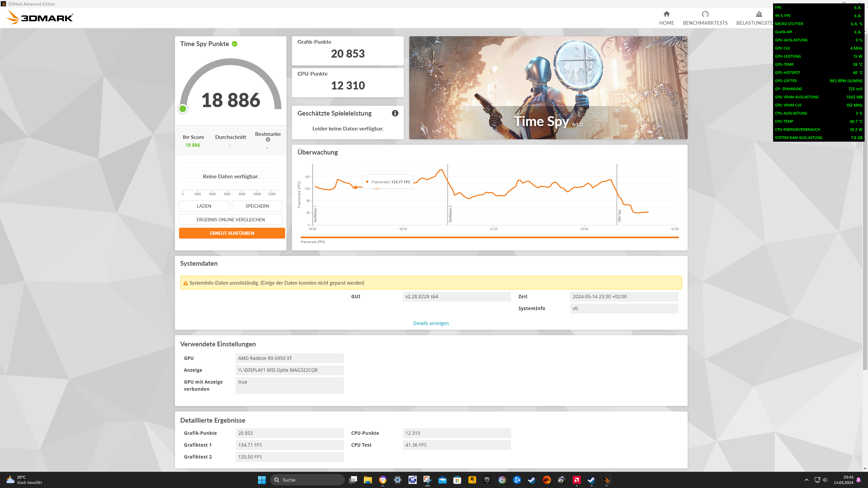Click the 3DMark logo

point(40,17)
